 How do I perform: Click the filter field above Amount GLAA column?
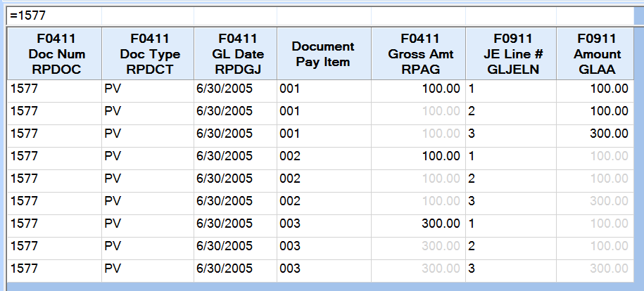pyautogui.click(x=597, y=15)
